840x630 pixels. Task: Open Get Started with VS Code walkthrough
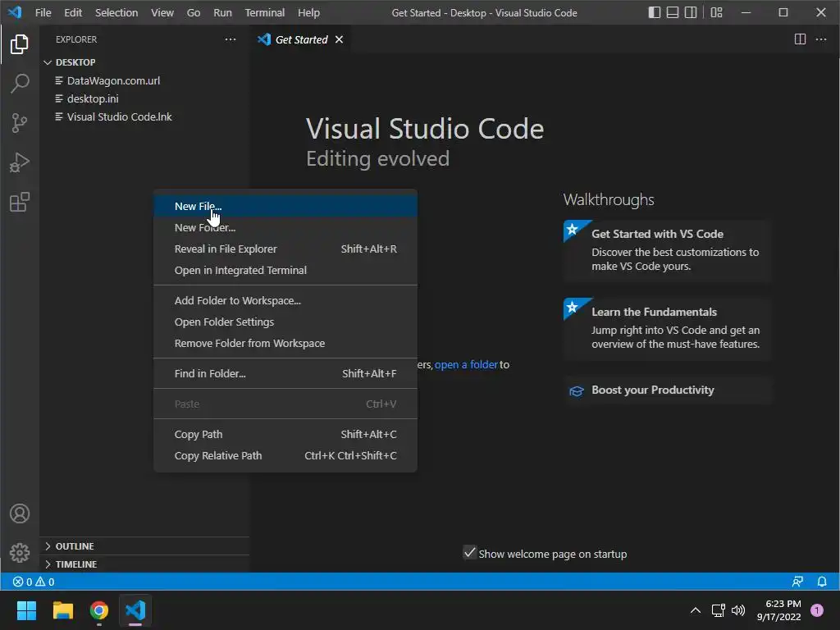pyautogui.click(x=668, y=251)
